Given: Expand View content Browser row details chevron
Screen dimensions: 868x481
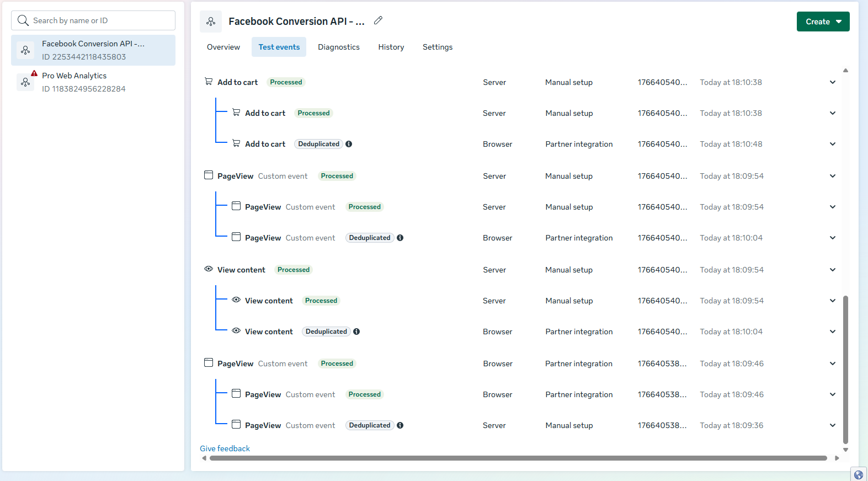Looking at the screenshot, I should tap(832, 332).
